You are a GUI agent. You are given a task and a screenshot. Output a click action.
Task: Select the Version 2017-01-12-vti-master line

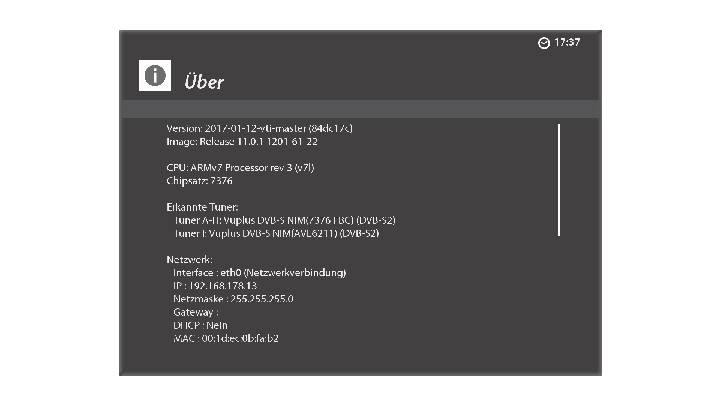click(x=259, y=129)
